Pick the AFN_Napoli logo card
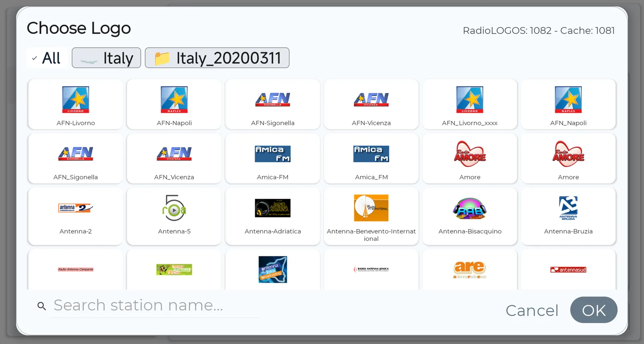The image size is (644, 344). (x=568, y=104)
